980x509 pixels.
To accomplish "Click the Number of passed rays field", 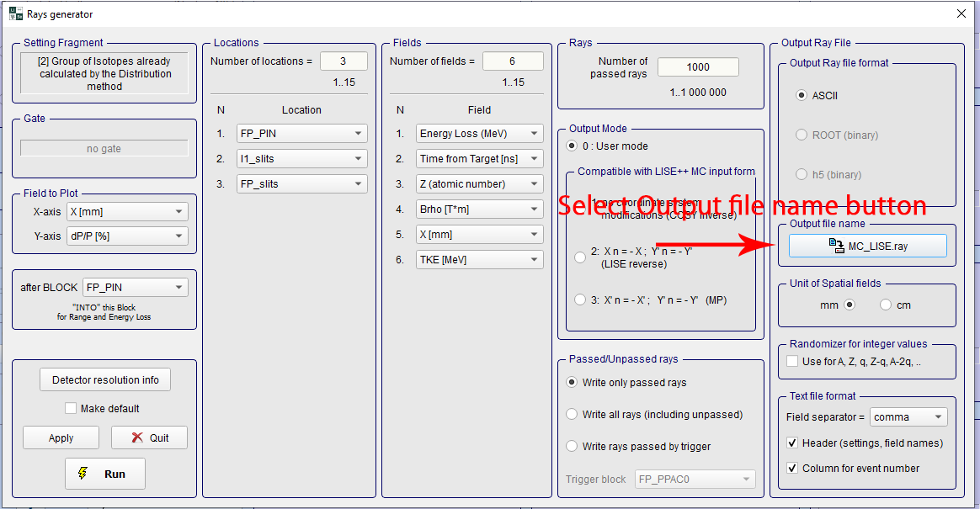I will click(697, 67).
